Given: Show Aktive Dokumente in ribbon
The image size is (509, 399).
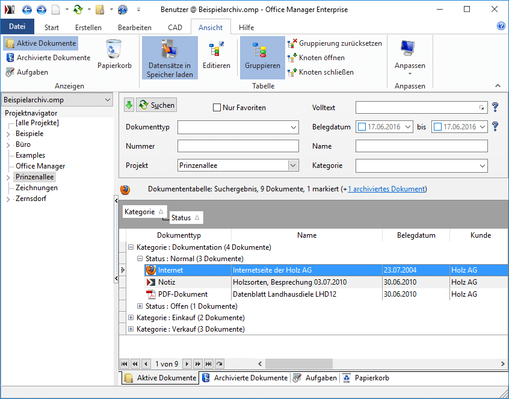Looking at the screenshot, I should 41,43.
